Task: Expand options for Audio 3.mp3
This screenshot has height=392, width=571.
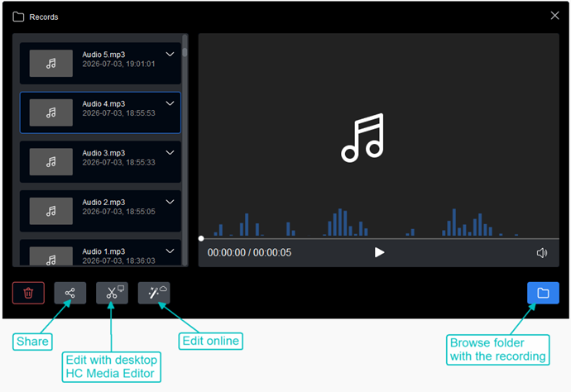Action: point(170,152)
